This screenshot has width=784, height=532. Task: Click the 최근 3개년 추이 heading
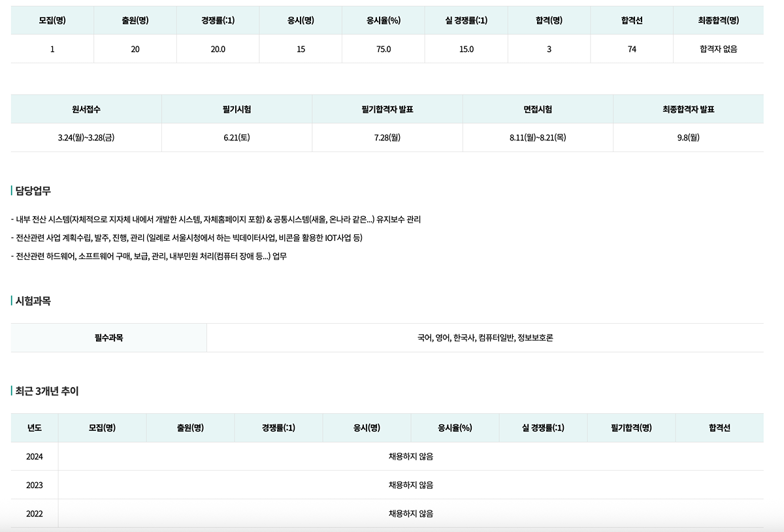click(x=46, y=391)
